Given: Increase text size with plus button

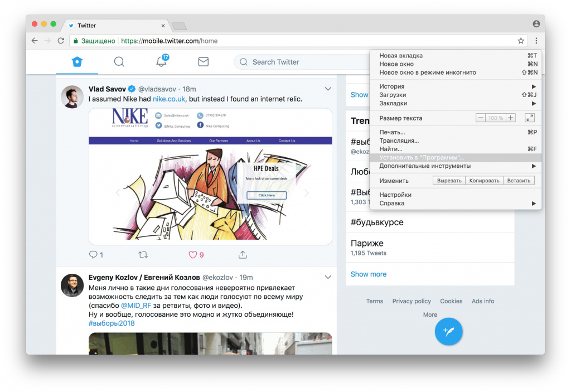Looking at the screenshot, I should pos(511,118).
